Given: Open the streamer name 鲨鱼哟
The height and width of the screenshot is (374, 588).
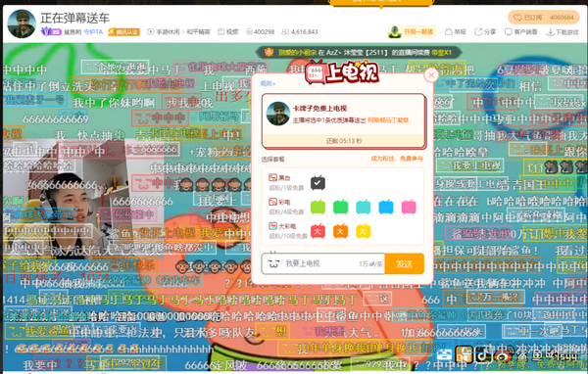Looking at the screenshot, I should (73, 32).
